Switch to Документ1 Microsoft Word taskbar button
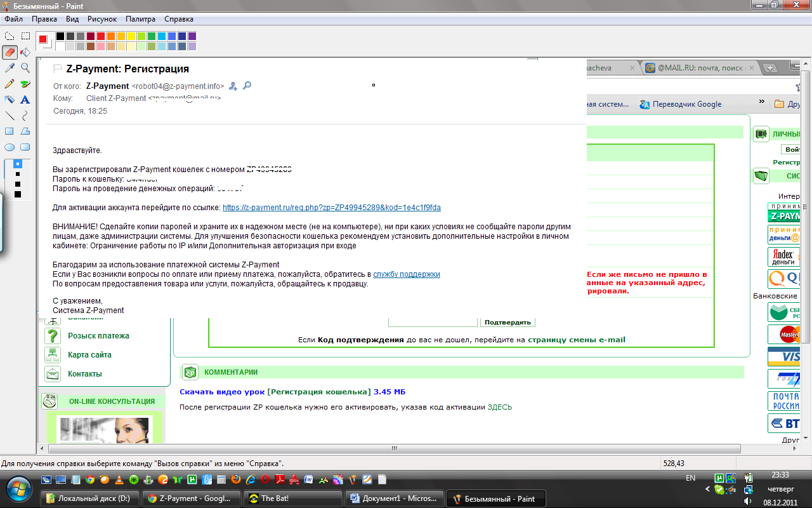 394,498
